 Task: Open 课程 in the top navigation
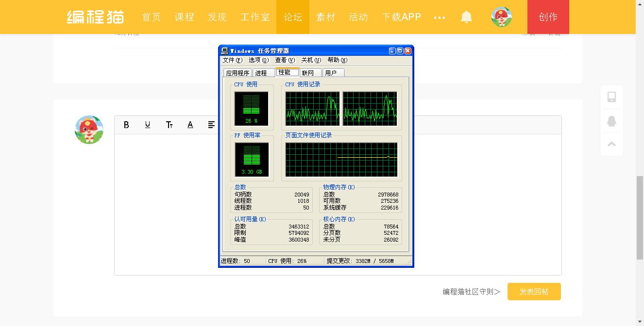tap(185, 17)
